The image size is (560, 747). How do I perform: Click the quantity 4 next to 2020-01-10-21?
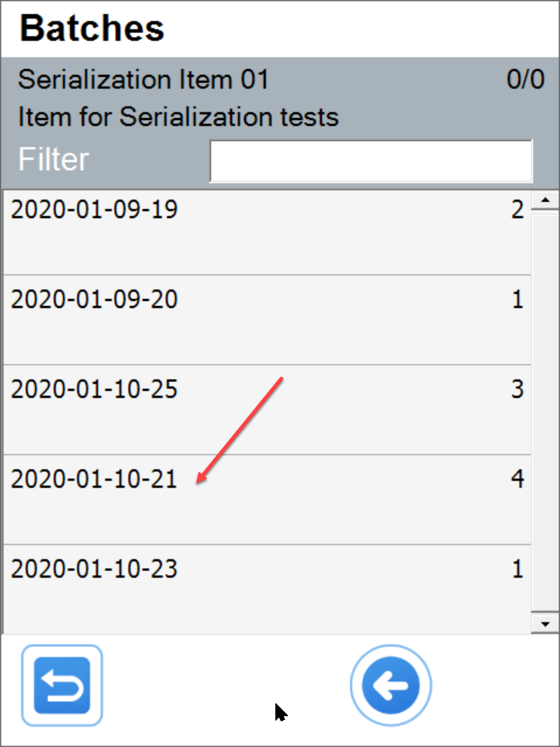point(518,479)
